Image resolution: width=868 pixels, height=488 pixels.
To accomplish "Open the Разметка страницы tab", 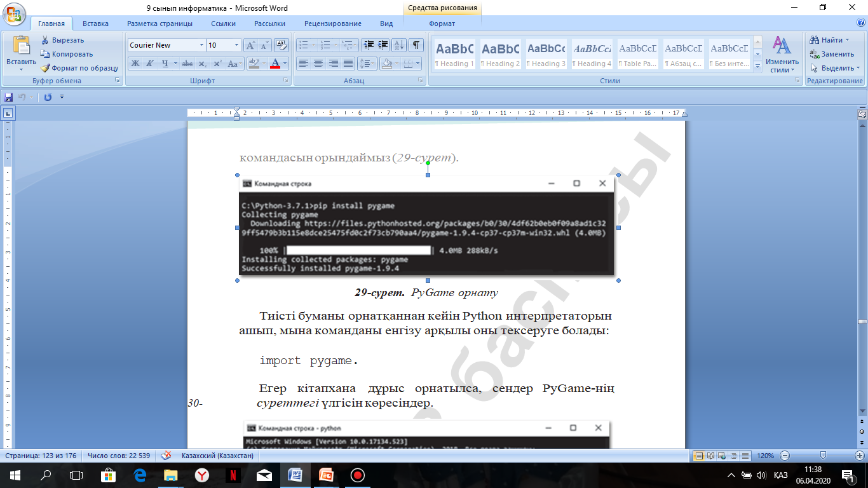I will 159,24.
